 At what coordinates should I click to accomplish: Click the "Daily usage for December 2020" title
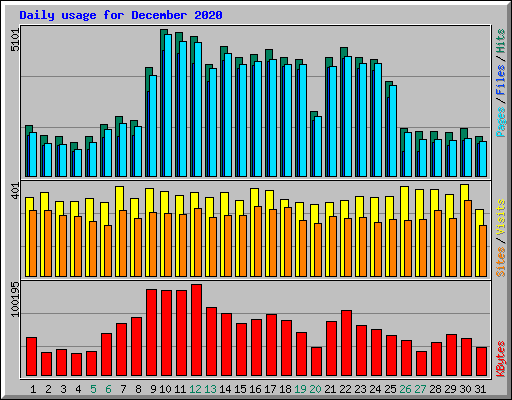(x=121, y=15)
